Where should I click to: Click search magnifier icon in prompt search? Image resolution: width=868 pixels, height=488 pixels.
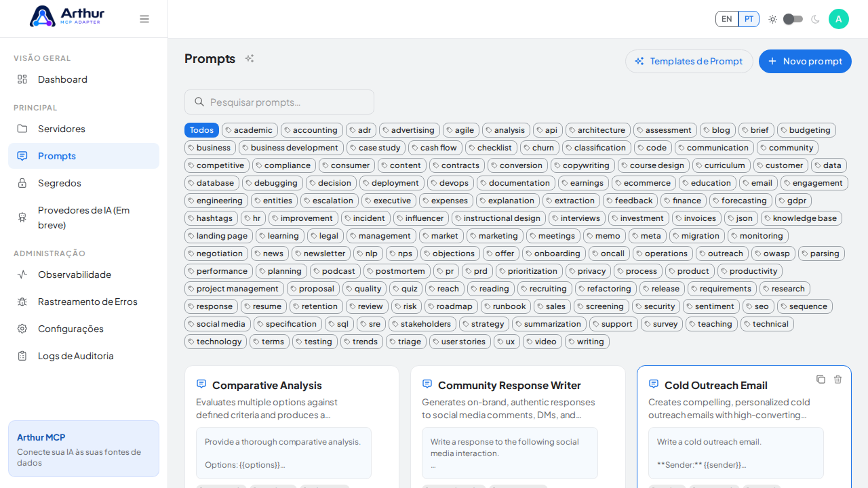point(199,102)
